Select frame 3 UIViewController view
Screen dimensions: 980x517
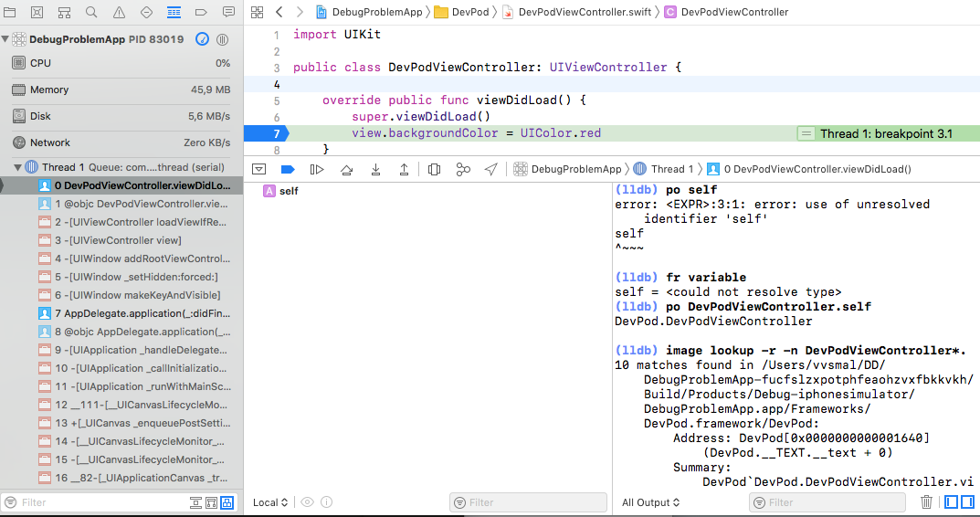click(x=121, y=240)
